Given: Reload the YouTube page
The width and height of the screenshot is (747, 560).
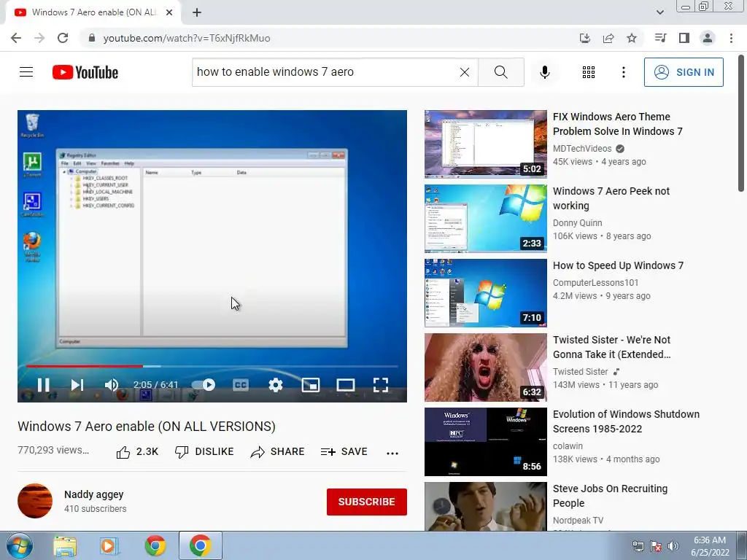Looking at the screenshot, I should click(x=63, y=38).
